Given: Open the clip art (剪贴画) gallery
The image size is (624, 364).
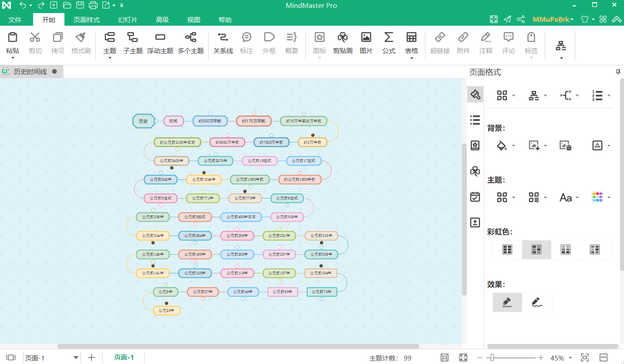Looking at the screenshot, I should 343,43.
